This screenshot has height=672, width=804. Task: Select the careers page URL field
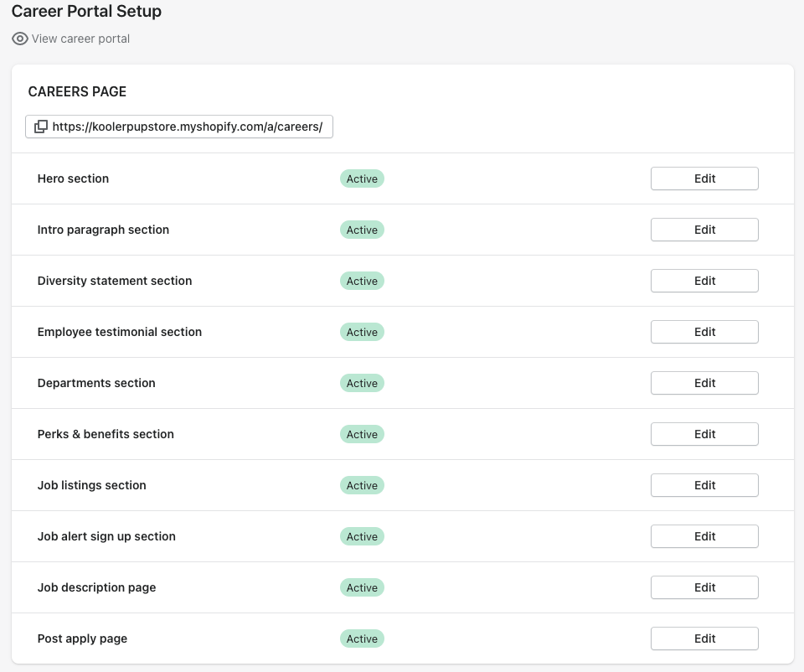coord(178,127)
